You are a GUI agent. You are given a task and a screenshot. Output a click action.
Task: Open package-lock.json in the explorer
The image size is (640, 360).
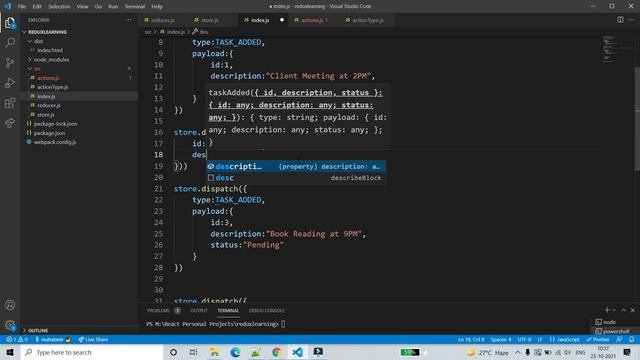coord(55,124)
